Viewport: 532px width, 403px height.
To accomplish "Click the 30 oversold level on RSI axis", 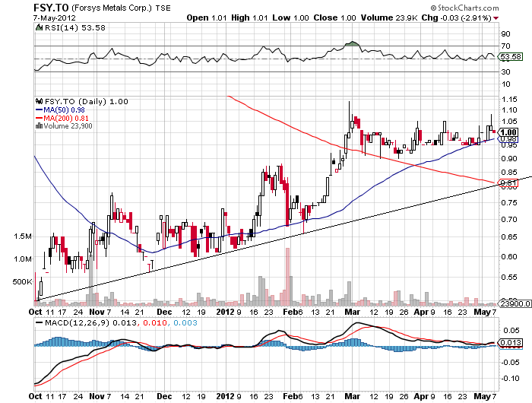I will 505,71.
